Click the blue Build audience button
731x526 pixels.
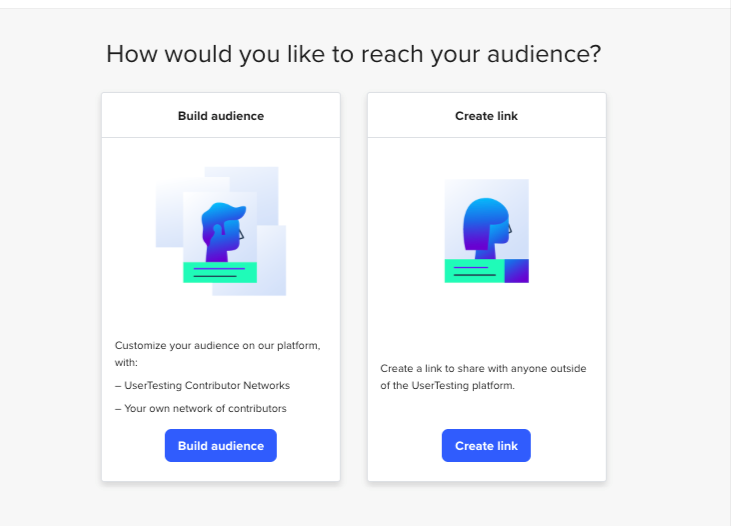pos(220,446)
